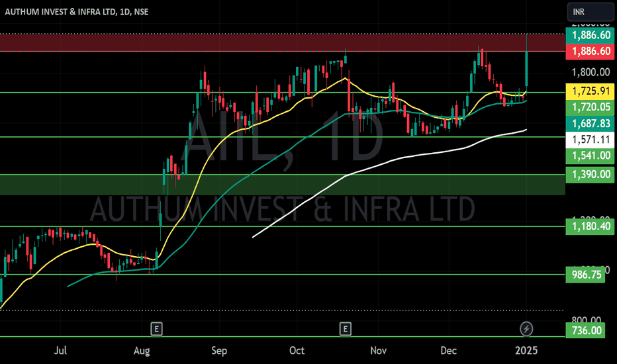Click the teal 1,687.83 price label
The width and height of the screenshot is (617, 364).
tap(590, 124)
